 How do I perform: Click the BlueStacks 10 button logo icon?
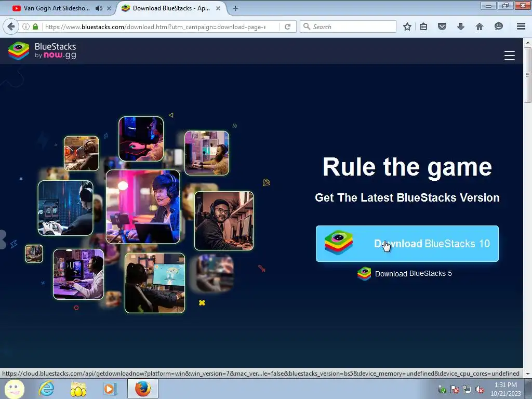(338, 242)
